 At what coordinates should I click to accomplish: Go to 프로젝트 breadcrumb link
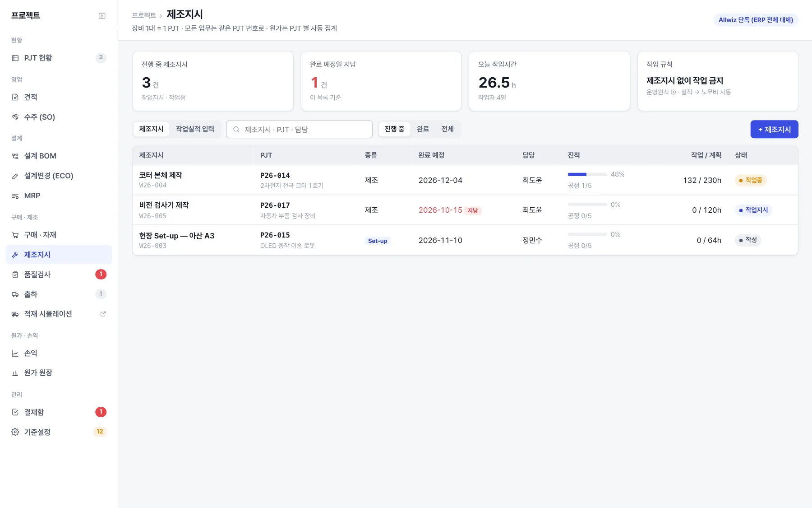[x=144, y=15]
